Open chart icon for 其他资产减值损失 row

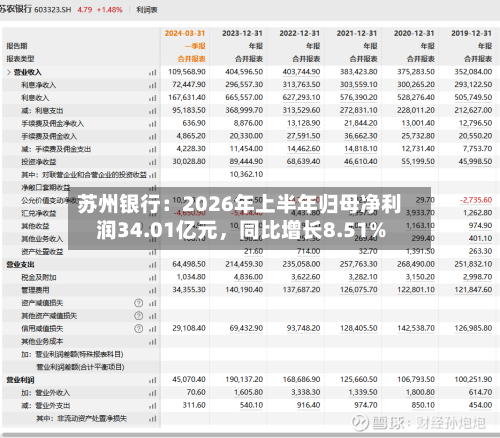coord(152,316)
